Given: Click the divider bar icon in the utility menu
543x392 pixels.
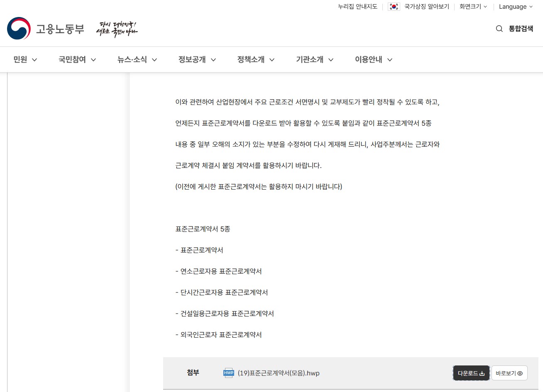Looking at the screenshot, I should [x=383, y=7].
